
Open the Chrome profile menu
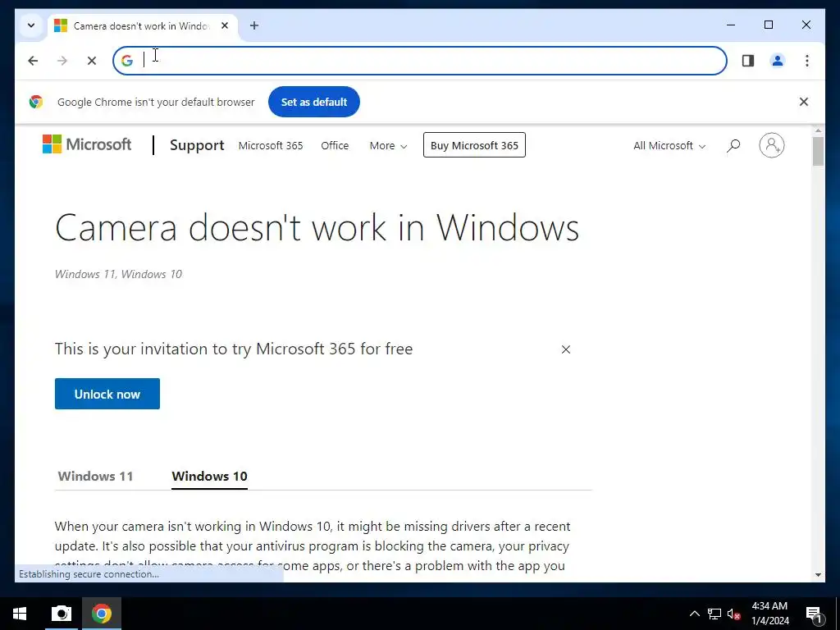pyautogui.click(x=778, y=61)
